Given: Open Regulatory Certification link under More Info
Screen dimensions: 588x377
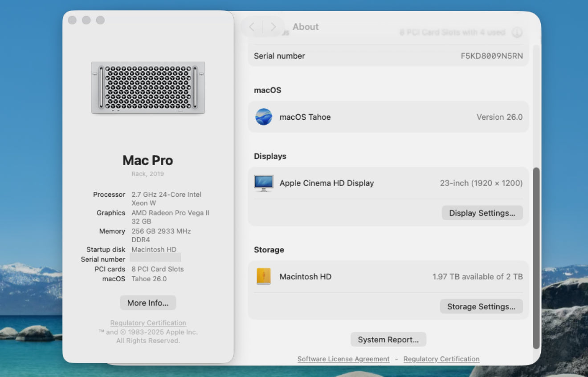Looking at the screenshot, I should [x=148, y=323].
